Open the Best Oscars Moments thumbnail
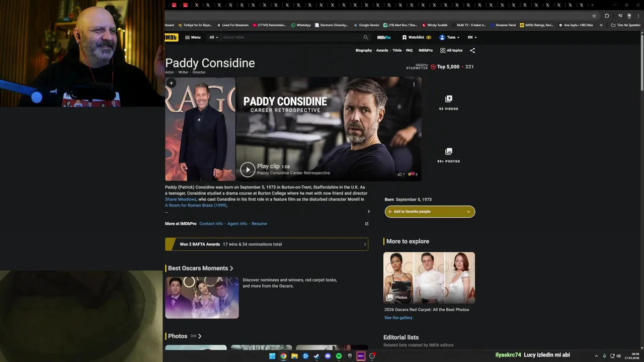The image size is (644, 362). click(202, 297)
